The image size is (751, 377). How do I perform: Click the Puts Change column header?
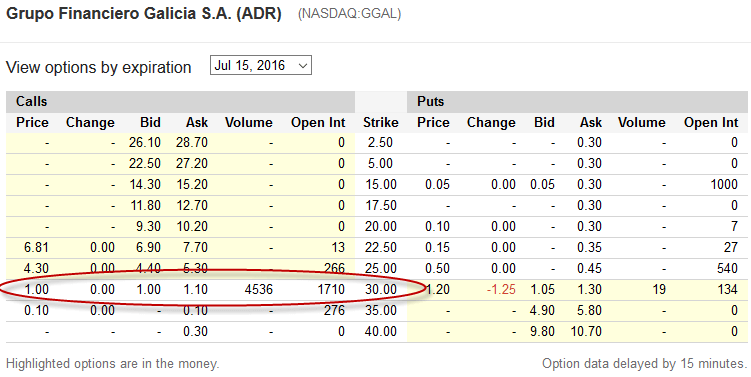point(491,123)
